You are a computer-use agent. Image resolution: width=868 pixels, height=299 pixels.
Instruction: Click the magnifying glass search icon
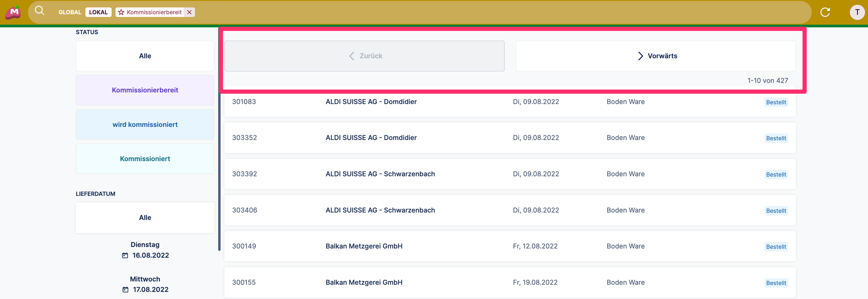[x=39, y=11]
